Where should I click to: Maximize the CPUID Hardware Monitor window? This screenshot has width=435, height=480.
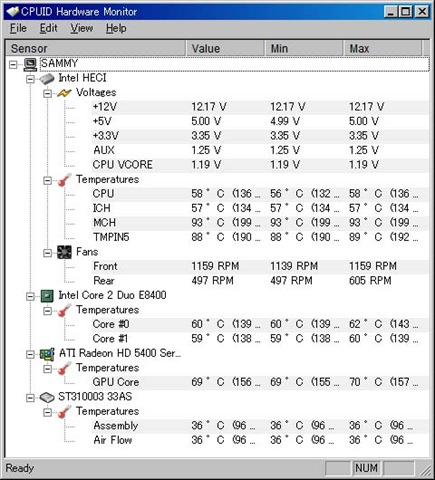406,12
